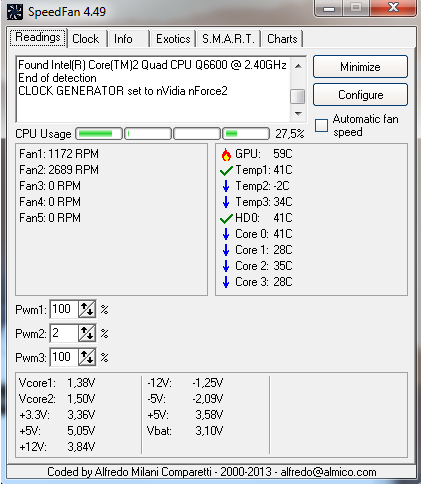The width and height of the screenshot is (422, 485).
Task: Select the Fan4: 0 RPM reading
Action: pyautogui.click(x=50, y=202)
